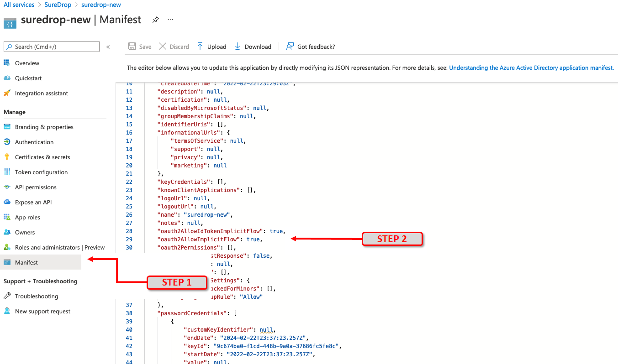Place cursor on oauth2AllowImplicitFlow line
This screenshot has height=364, width=618.
pyautogui.click(x=210, y=239)
